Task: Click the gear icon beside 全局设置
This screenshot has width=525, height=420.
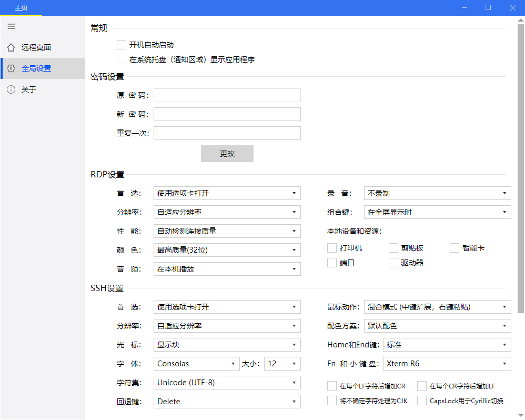Action: pos(11,68)
